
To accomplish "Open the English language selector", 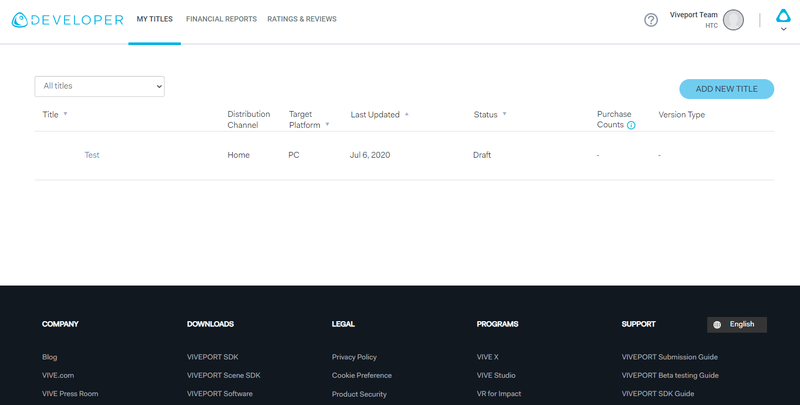I will [737, 324].
